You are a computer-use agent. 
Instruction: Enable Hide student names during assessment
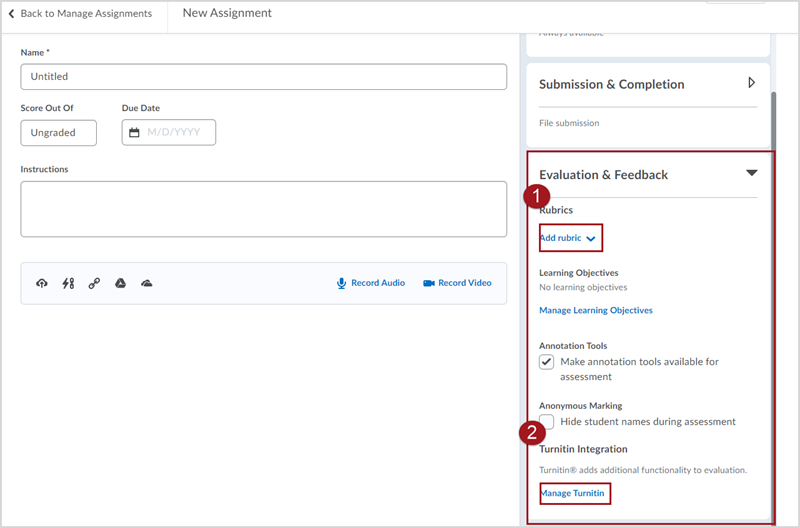pyautogui.click(x=546, y=421)
